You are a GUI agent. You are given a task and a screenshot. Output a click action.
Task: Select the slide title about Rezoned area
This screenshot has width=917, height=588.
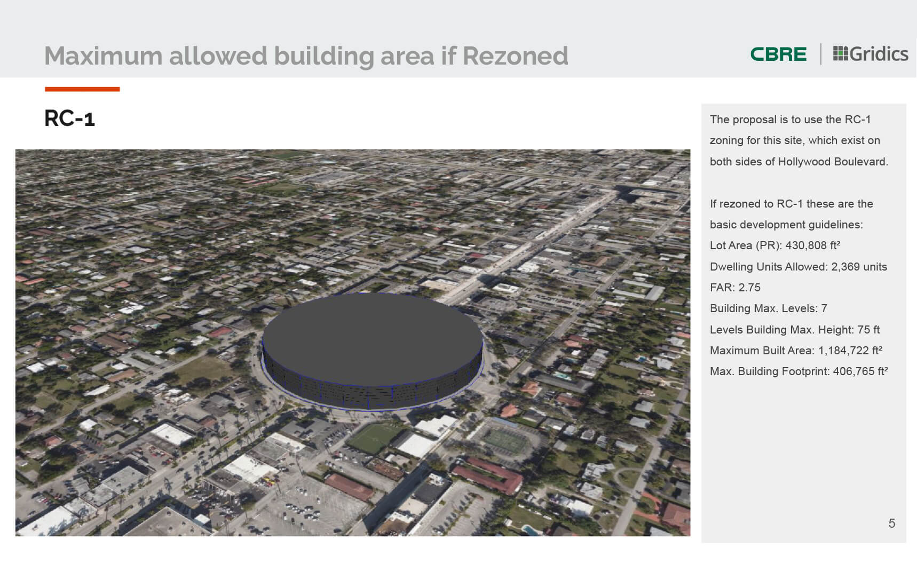[x=306, y=56]
